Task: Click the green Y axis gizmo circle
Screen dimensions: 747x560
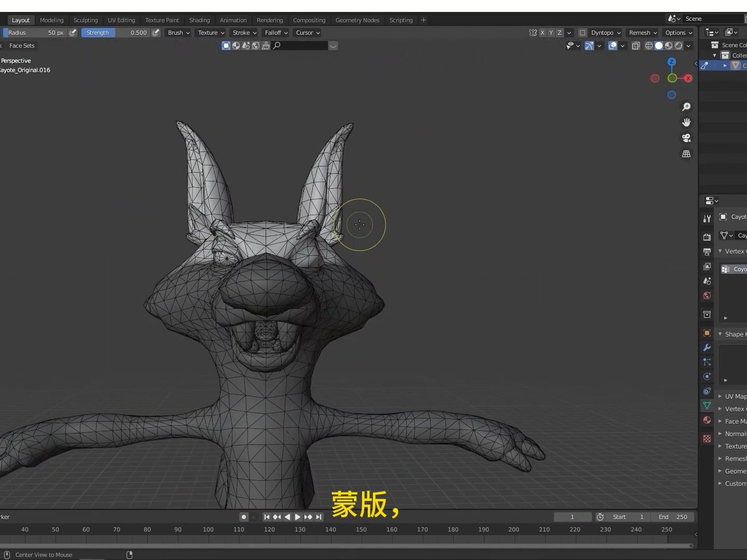Action: 672,78
